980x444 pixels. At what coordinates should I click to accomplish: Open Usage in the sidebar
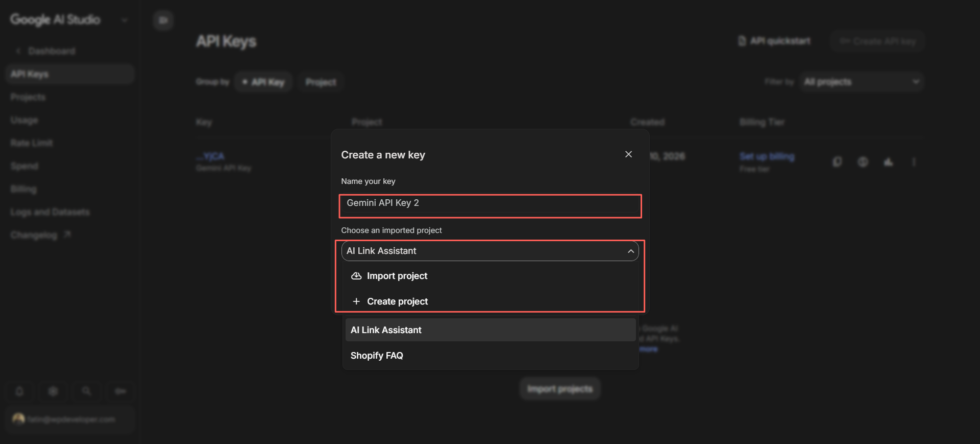tap(24, 120)
